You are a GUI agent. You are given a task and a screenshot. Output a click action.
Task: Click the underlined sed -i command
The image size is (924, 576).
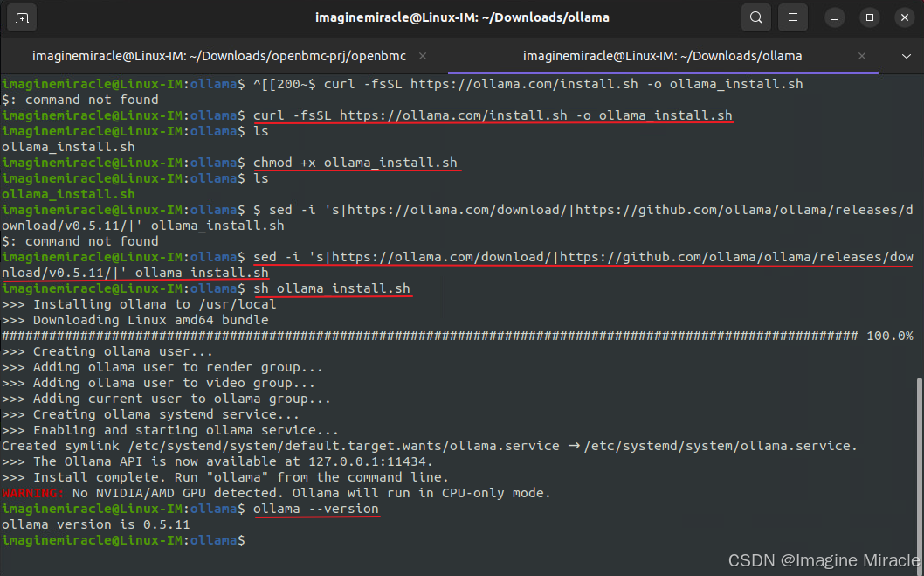coord(458,265)
